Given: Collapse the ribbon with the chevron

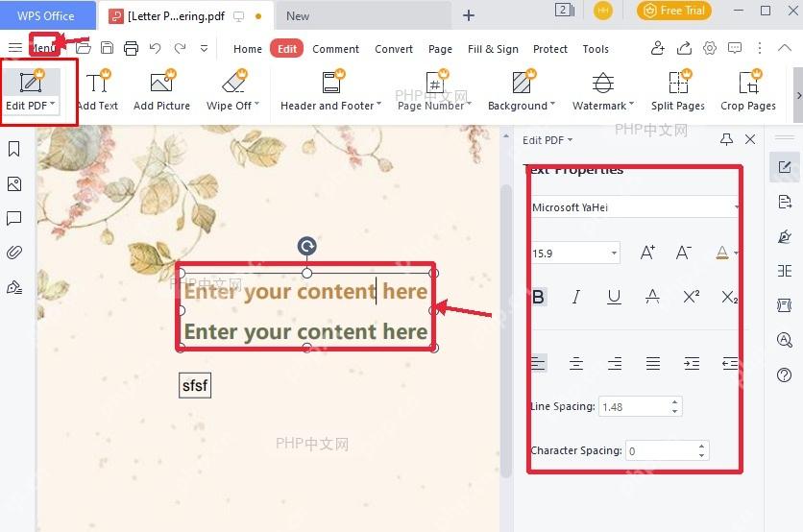Looking at the screenshot, I should tap(785, 48).
